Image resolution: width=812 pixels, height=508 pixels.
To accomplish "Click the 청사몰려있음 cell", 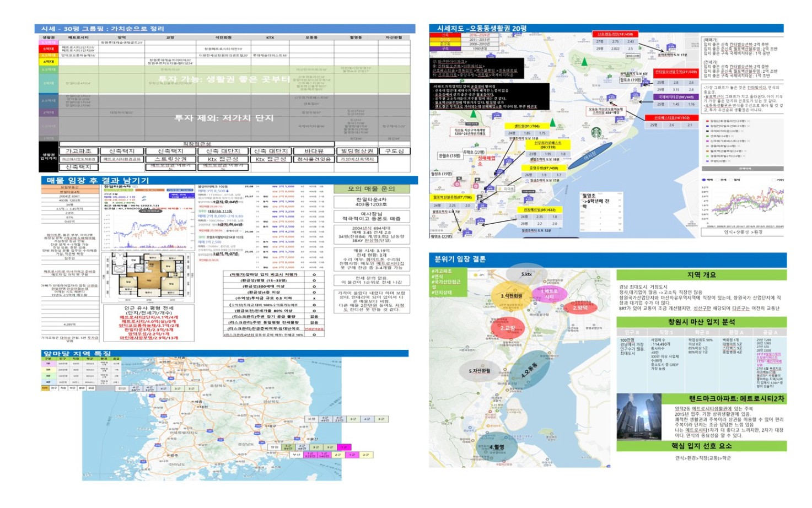I will [314, 159].
